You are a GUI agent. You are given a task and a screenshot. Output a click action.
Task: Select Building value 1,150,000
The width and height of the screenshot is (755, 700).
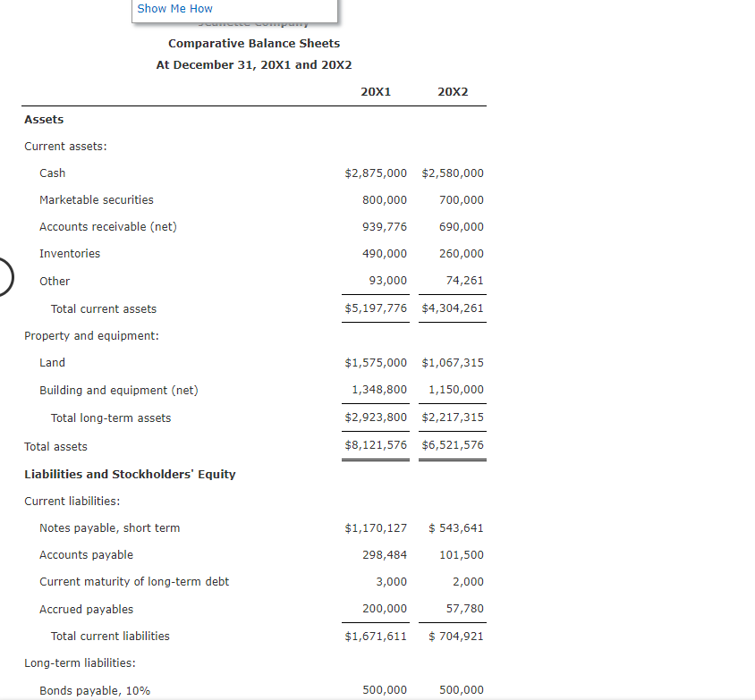pyautogui.click(x=456, y=390)
